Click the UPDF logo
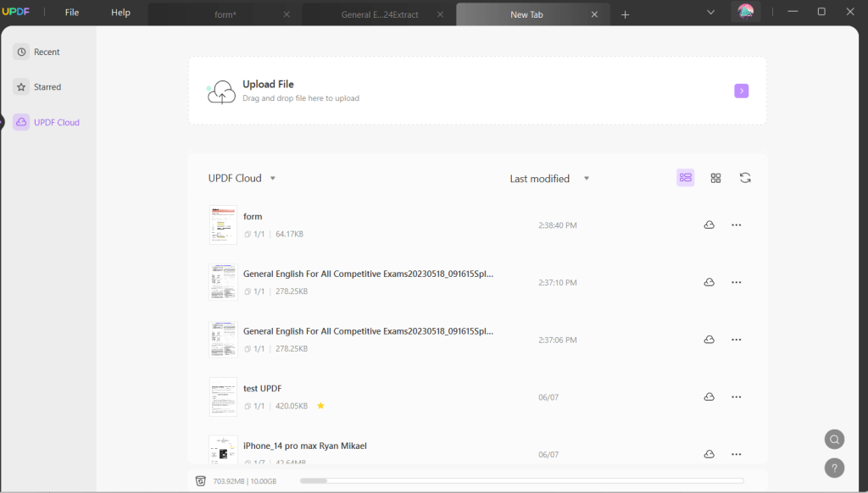The image size is (868, 493). coord(15,12)
